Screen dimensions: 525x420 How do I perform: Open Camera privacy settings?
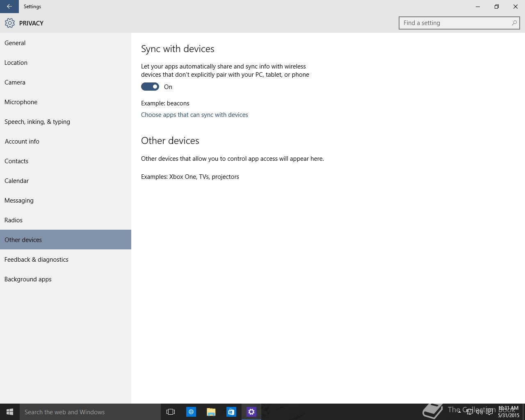tap(66, 82)
